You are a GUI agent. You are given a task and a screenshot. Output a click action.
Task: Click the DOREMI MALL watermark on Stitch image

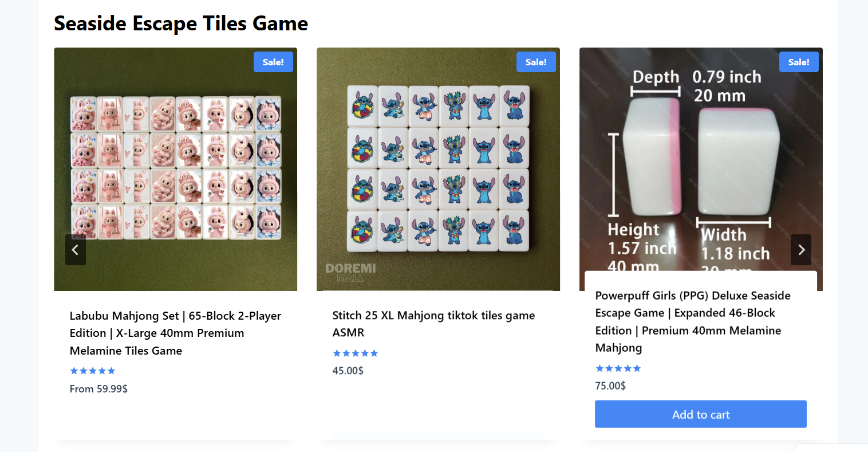click(x=350, y=272)
